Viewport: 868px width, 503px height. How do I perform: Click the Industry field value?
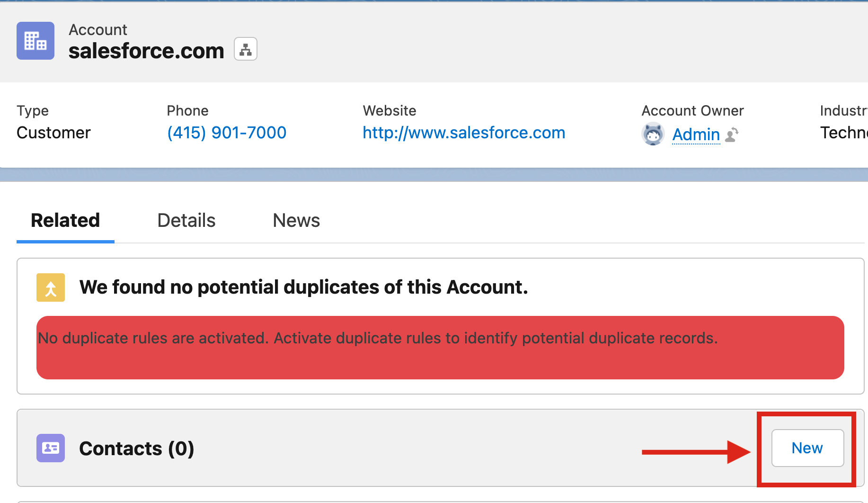tap(843, 133)
